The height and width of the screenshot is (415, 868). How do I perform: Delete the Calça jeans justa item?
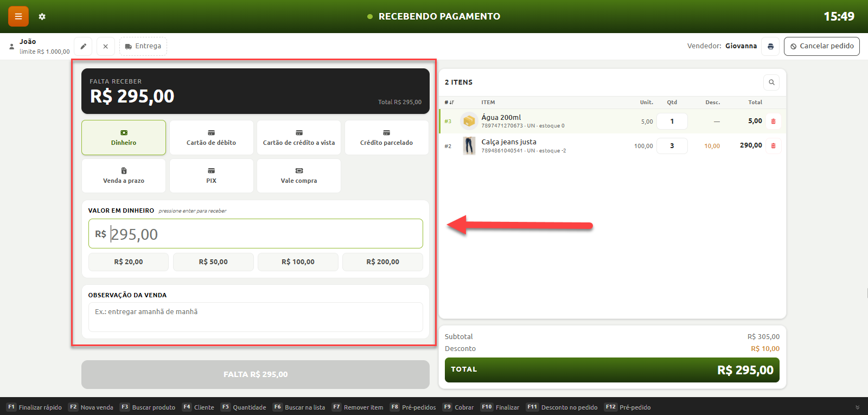pyautogui.click(x=773, y=145)
